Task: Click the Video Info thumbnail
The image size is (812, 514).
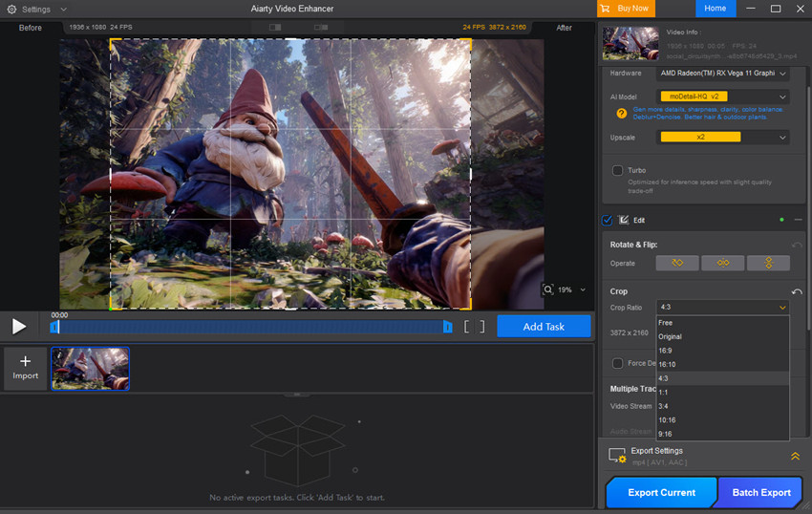Action: point(630,44)
